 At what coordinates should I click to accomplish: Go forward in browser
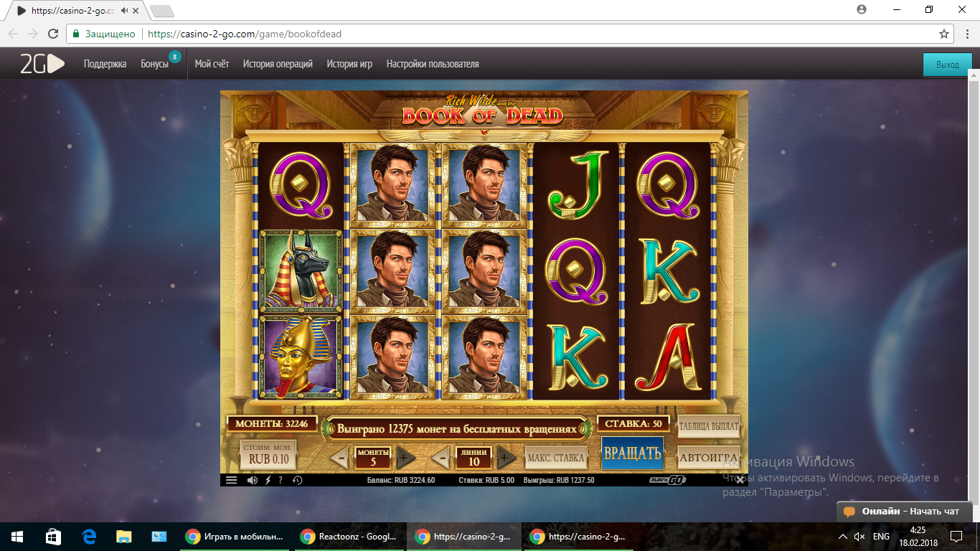tap(33, 34)
